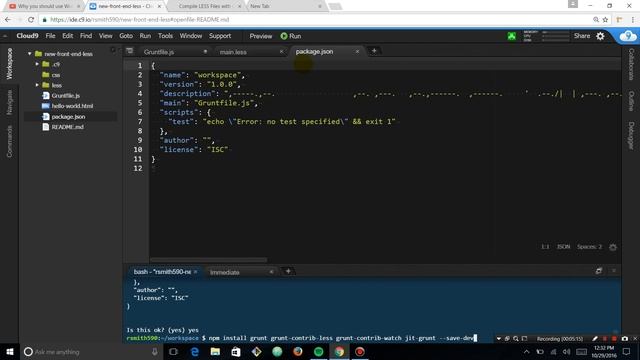Open Microsoft Edge from the taskbar
This screenshot has height=360, width=640.
tap(195, 351)
